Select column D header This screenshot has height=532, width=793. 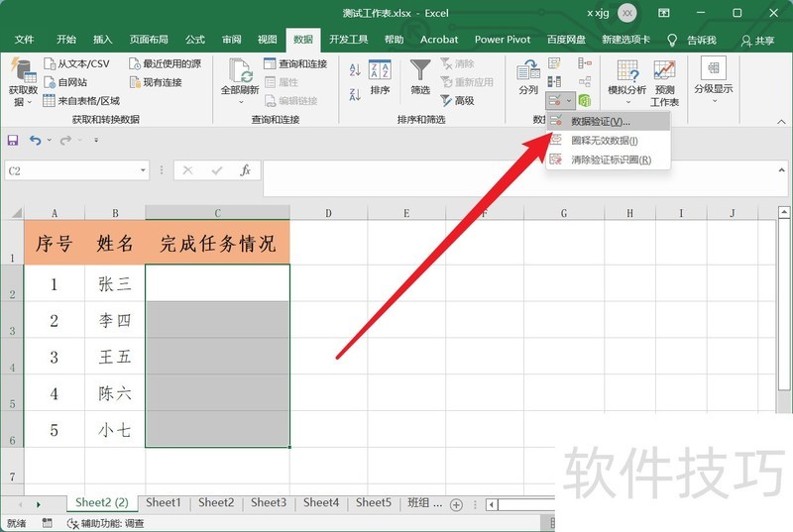pos(329,213)
